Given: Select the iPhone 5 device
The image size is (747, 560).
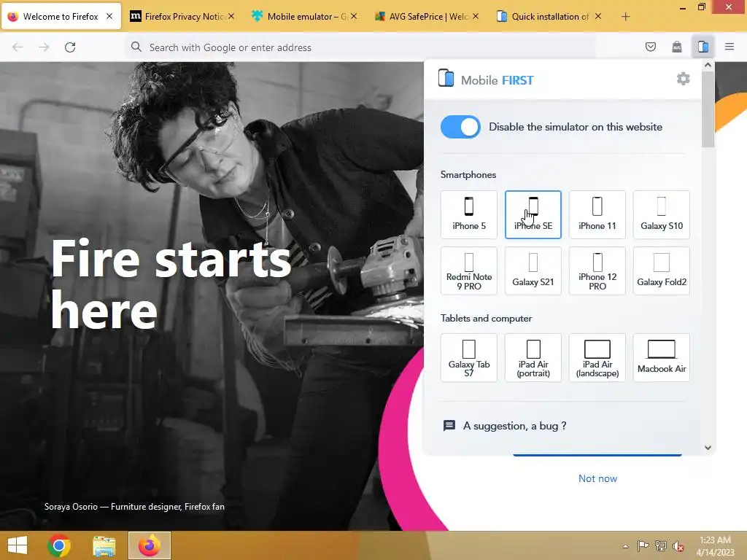Looking at the screenshot, I should (469, 214).
